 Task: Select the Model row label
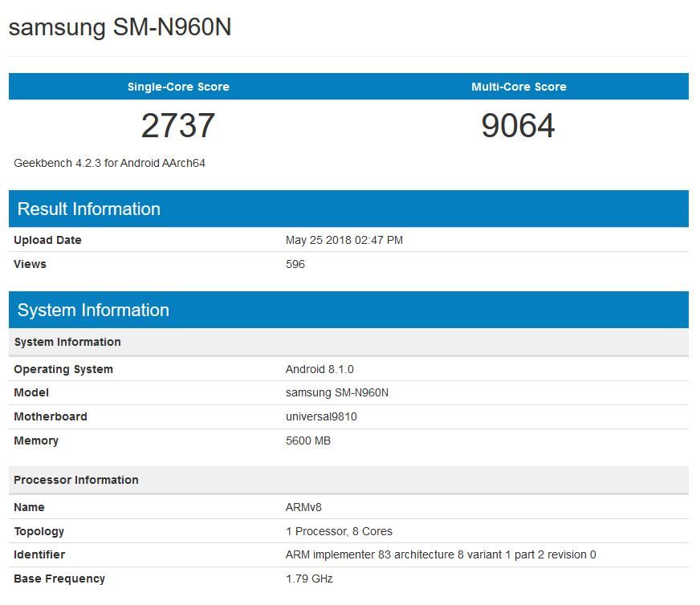click(31, 392)
